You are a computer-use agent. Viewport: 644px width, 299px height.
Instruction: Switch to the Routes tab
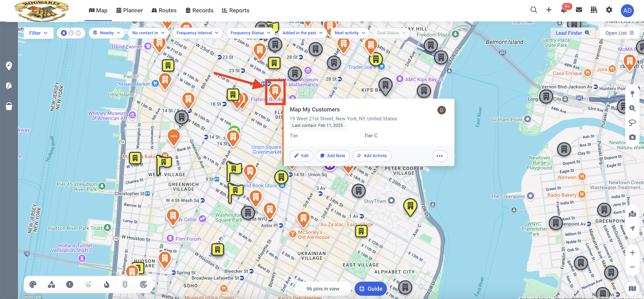[164, 10]
